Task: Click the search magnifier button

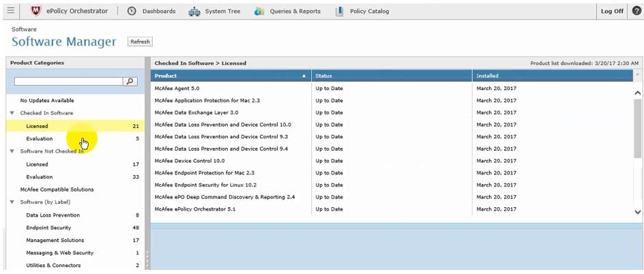Action: pyautogui.click(x=130, y=81)
